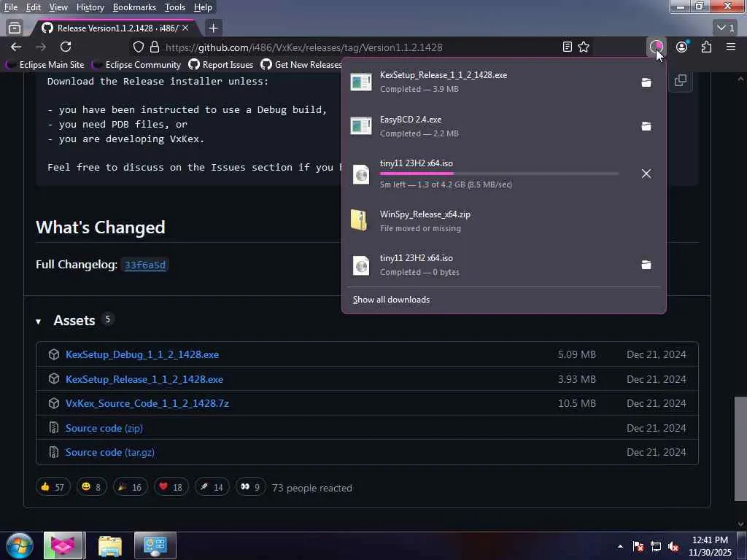Viewport: 747px width, 560px height.
Task: Open the View menu
Action: coord(58,7)
